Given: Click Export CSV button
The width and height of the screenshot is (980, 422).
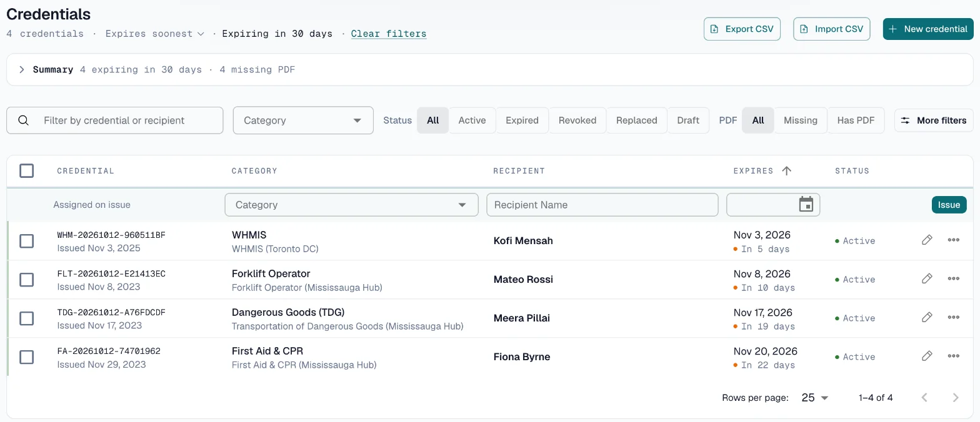Looking at the screenshot, I should tap(742, 29).
